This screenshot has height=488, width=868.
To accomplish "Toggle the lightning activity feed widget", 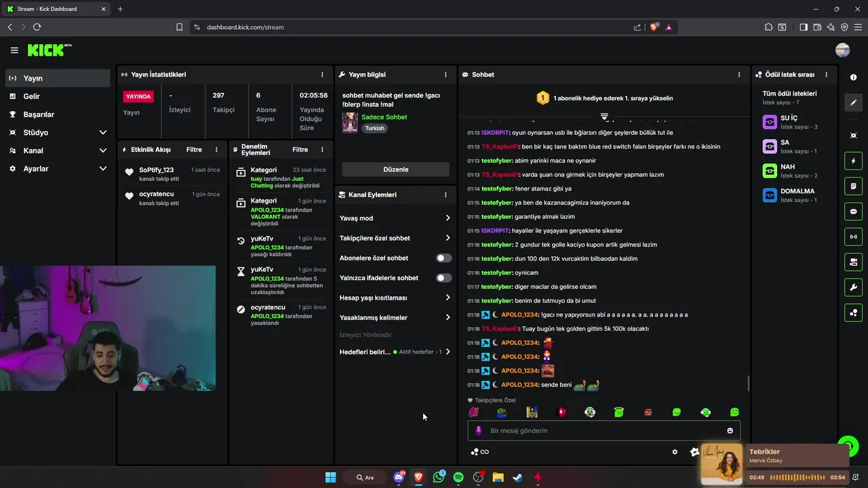I will click(x=854, y=161).
